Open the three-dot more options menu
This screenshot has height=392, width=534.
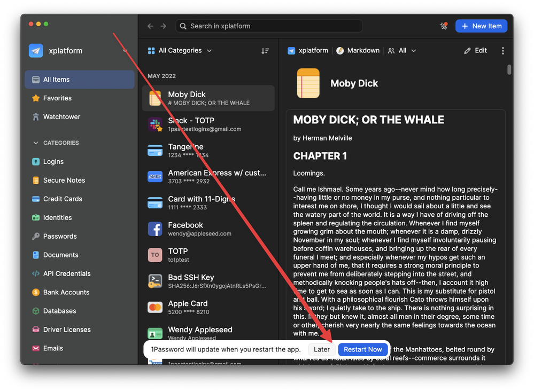(x=502, y=51)
